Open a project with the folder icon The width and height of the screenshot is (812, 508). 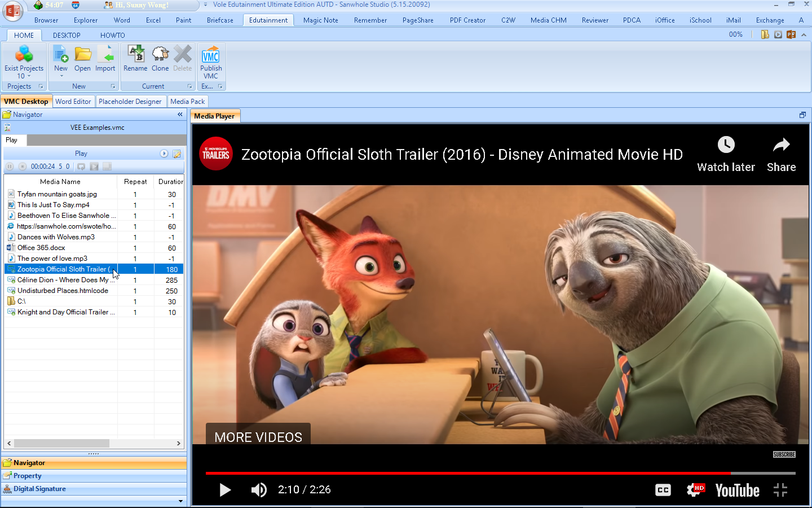coord(82,55)
